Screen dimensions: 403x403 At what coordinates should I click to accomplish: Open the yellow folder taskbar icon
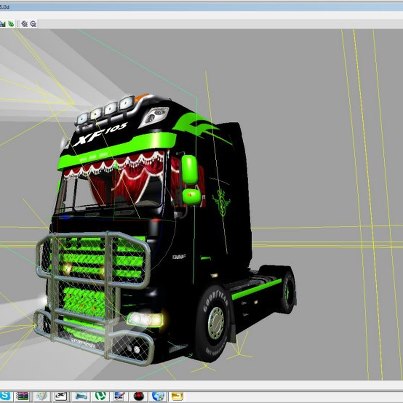pyautogui.click(x=177, y=396)
